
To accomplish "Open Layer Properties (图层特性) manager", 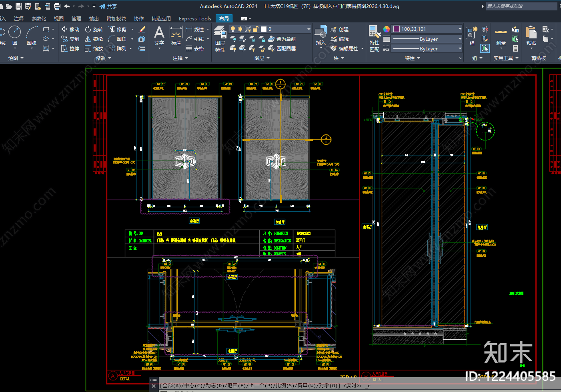I will pyautogui.click(x=220, y=38).
